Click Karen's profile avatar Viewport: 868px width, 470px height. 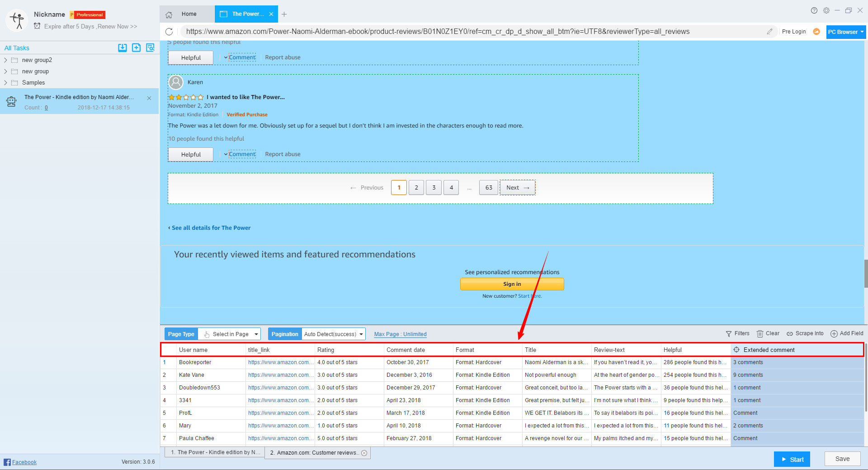(x=176, y=82)
